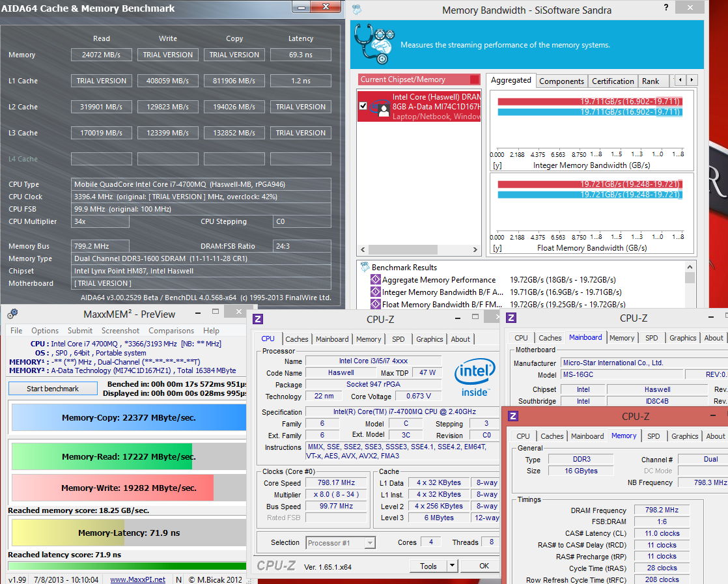728x584 pixels.
Task: Select About tab in CPU-Z CPU window
Action: click(x=460, y=339)
